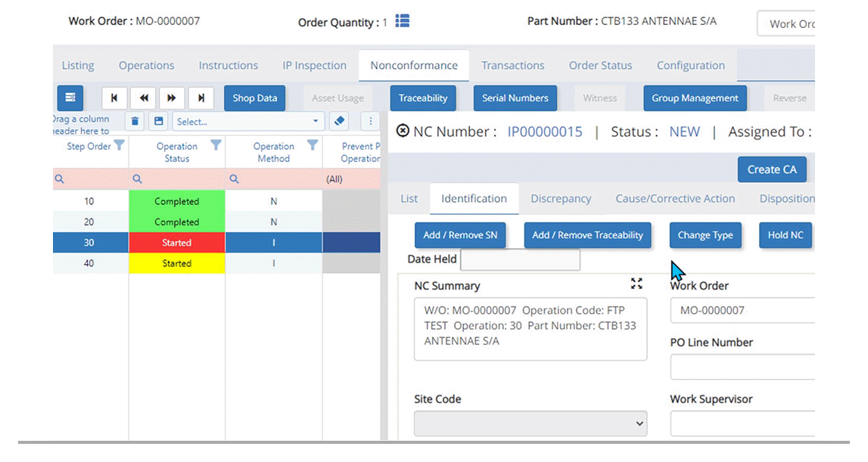Click the fast-forward next page icon
This screenshot has height=462, width=868.
click(x=171, y=98)
